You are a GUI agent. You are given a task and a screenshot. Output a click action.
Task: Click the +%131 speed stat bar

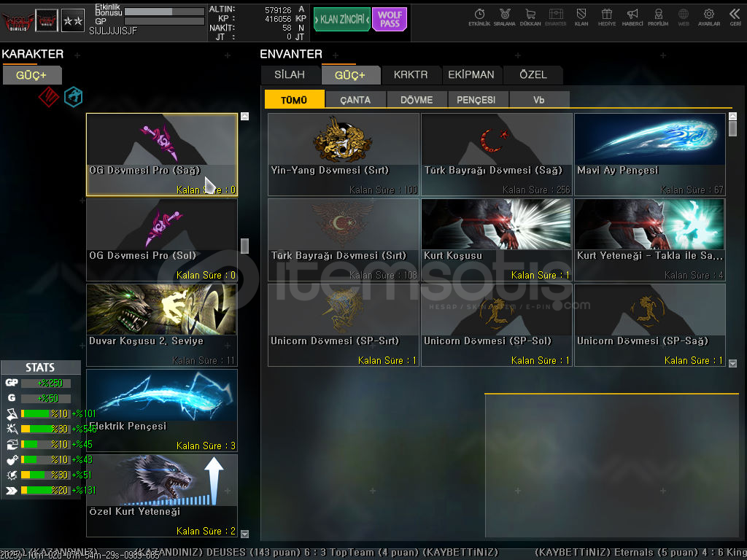click(x=46, y=490)
